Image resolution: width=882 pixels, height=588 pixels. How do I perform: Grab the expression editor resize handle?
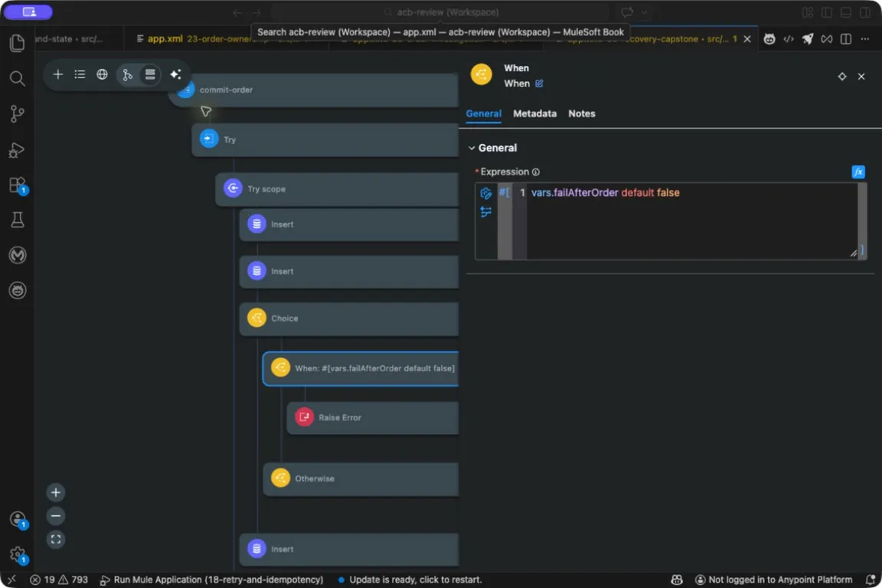coord(854,253)
